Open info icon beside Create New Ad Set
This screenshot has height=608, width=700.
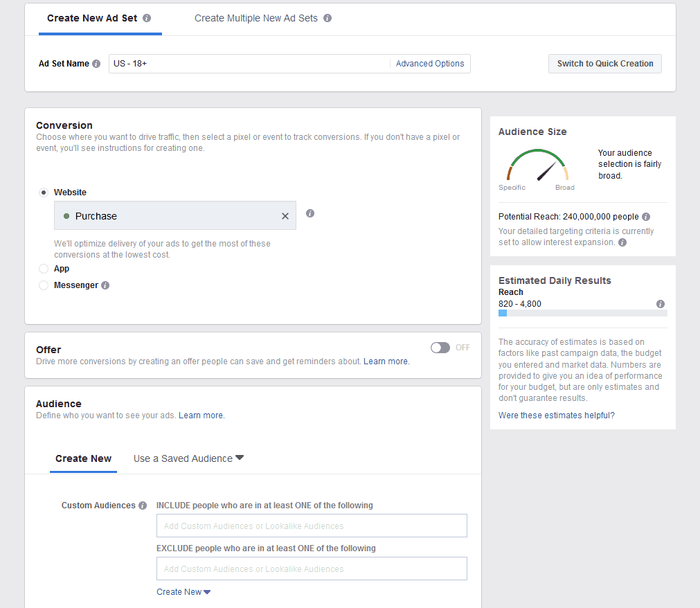pyautogui.click(x=146, y=18)
